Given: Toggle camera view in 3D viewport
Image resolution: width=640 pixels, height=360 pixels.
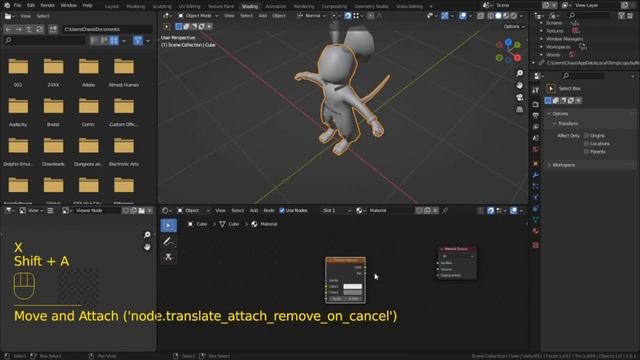Looking at the screenshot, I should pyautogui.click(x=519, y=98).
